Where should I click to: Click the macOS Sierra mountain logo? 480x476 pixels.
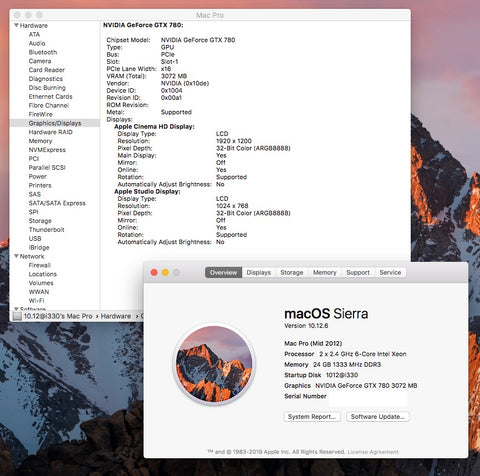[x=214, y=364]
